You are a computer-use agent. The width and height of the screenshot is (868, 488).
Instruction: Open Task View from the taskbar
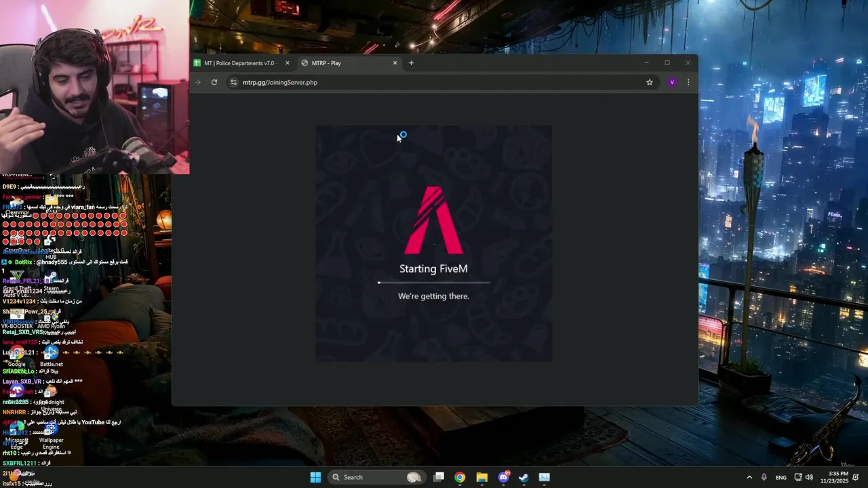point(439,477)
